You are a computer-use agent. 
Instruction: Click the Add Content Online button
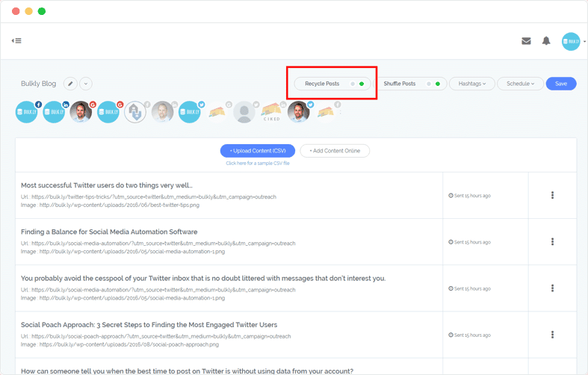tap(335, 151)
